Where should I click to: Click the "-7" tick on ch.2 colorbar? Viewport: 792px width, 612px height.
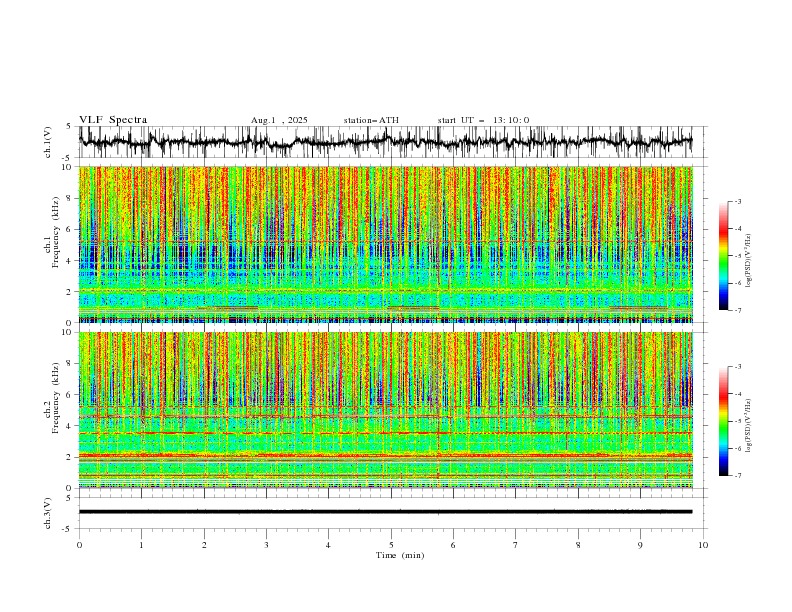[737, 476]
